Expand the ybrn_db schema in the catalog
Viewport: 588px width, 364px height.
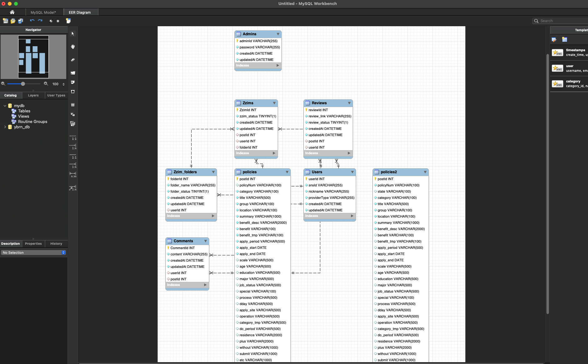[5, 127]
